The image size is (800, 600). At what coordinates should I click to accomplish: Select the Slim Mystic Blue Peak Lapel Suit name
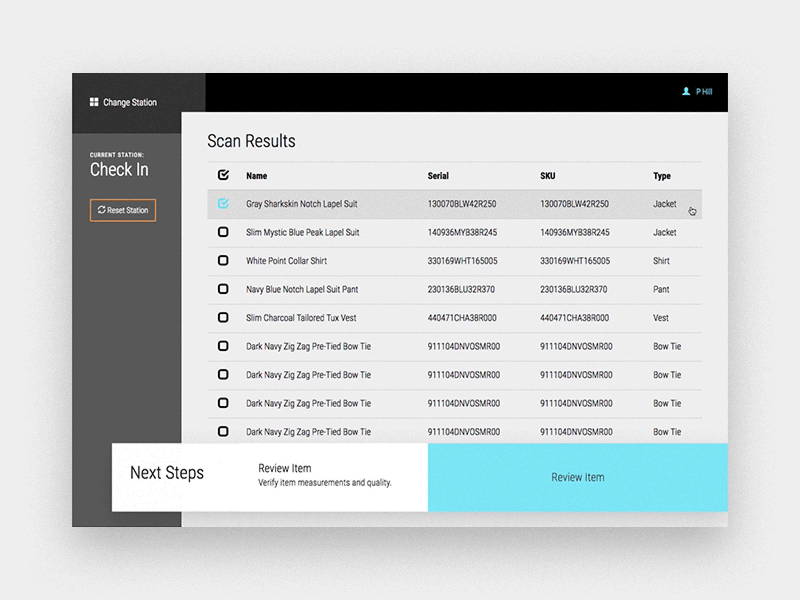(303, 232)
